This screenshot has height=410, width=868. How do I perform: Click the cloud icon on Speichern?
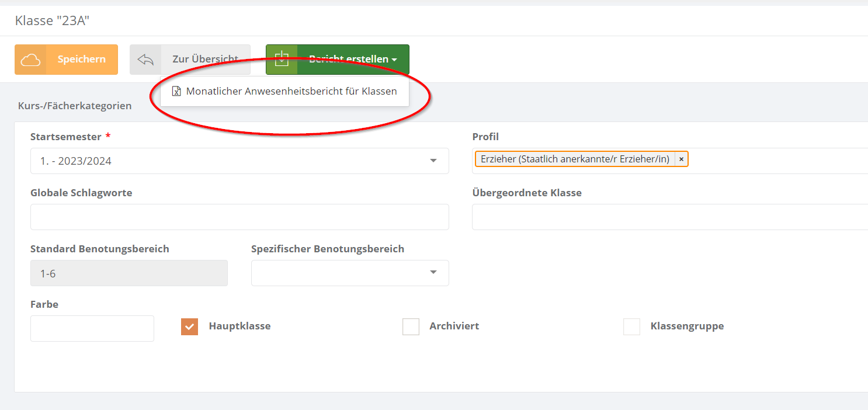point(30,60)
